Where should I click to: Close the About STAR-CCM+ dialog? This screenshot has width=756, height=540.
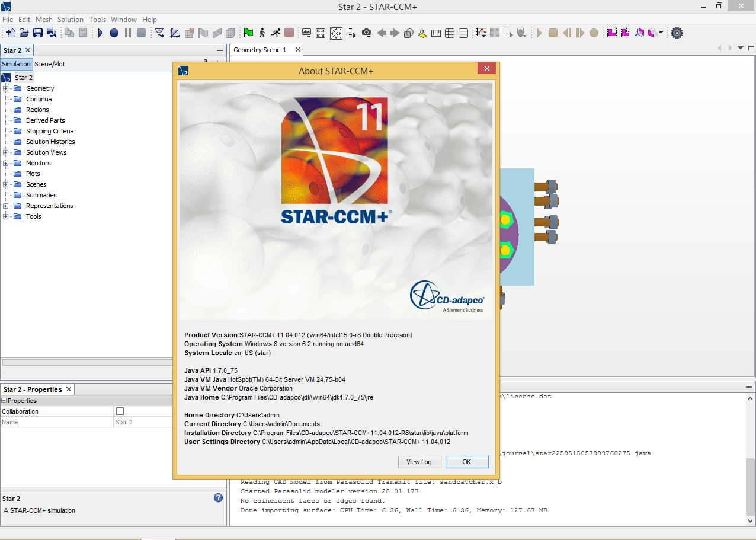pyautogui.click(x=486, y=69)
